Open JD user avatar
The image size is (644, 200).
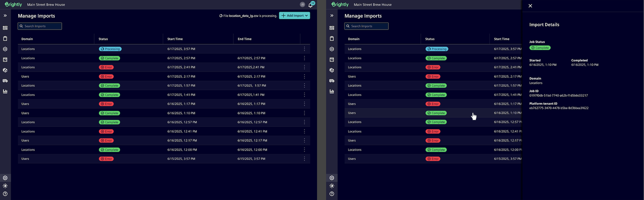[302, 4]
